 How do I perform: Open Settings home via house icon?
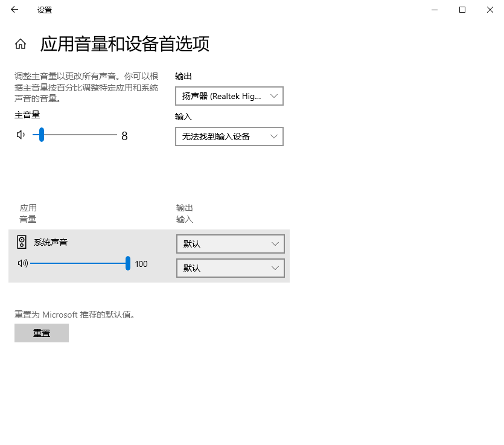pos(21,43)
